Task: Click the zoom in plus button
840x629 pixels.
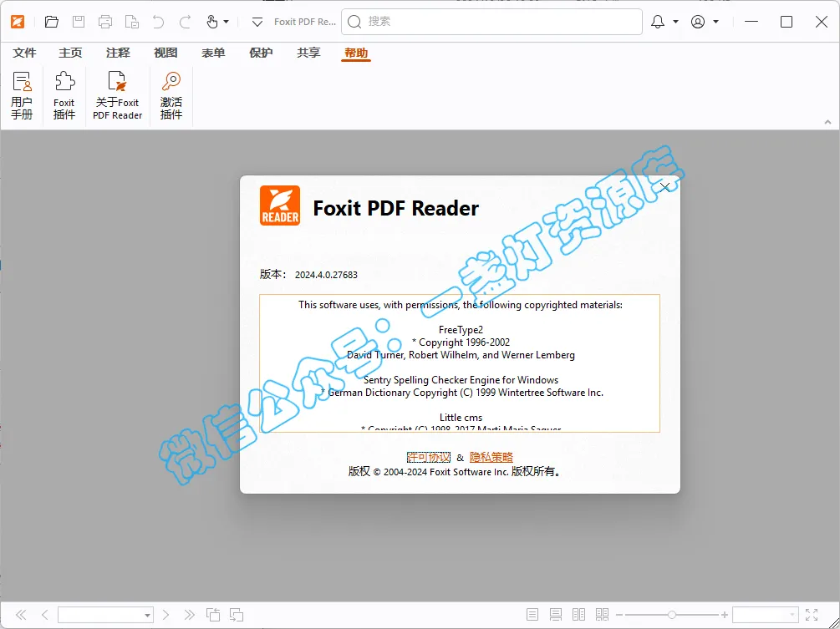Action: coord(725,615)
